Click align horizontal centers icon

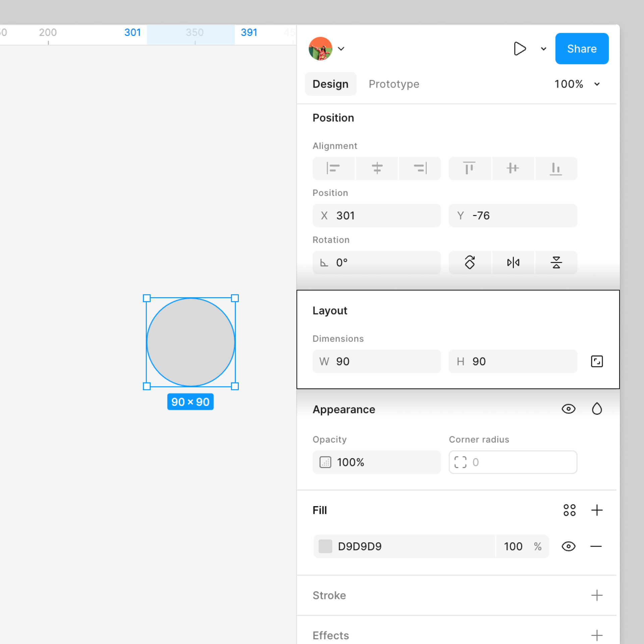(x=377, y=168)
